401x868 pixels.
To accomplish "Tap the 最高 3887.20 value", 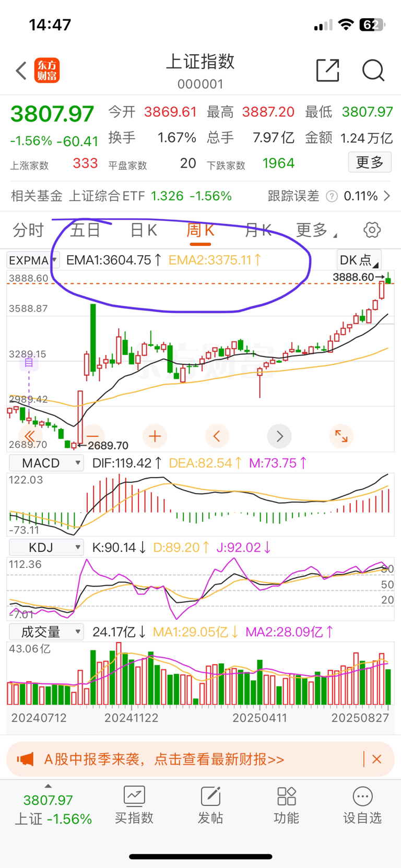I will tap(268, 112).
